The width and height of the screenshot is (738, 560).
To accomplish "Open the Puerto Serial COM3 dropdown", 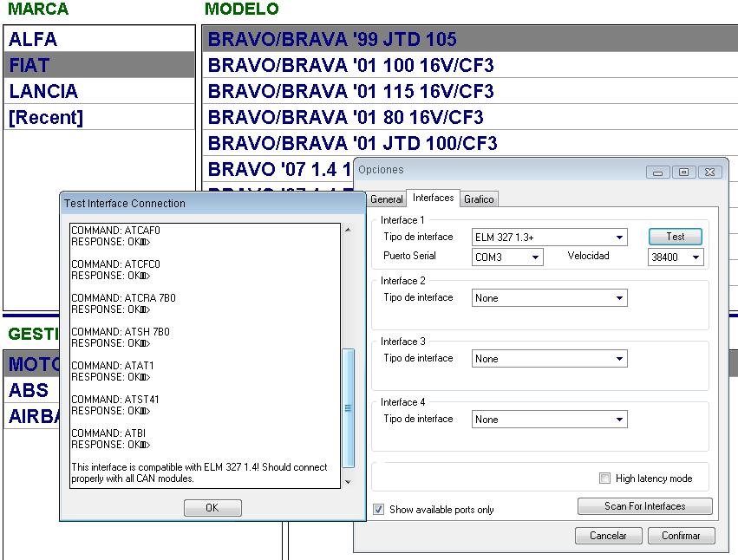I will (x=507, y=257).
